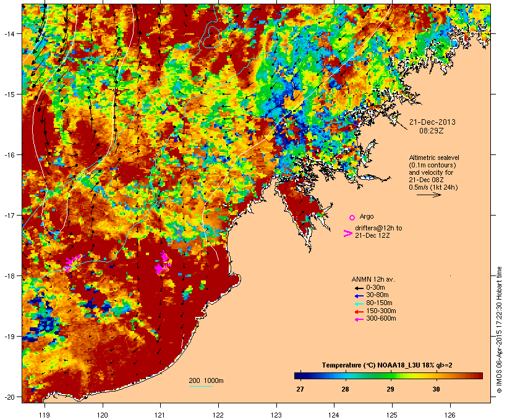
Task: Click longitude axis label 121
Action: [x=160, y=415]
